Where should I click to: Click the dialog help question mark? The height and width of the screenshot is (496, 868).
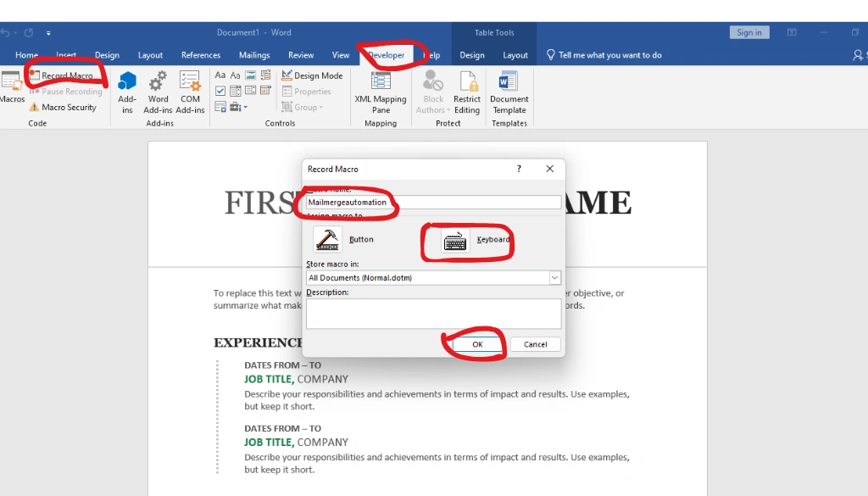(x=519, y=169)
